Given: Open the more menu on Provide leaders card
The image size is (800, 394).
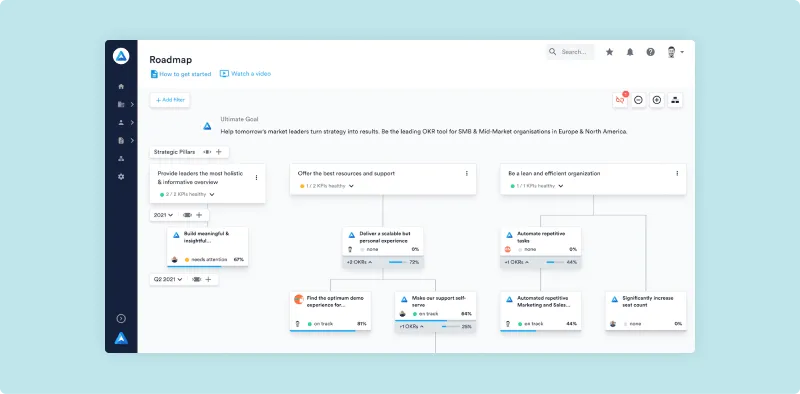Looking at the screenshot, I should click(256, 178).
